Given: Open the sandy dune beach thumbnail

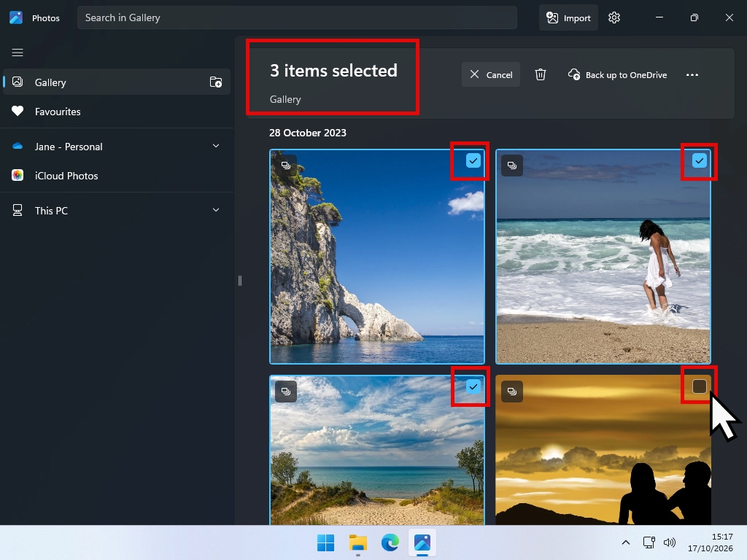Looking at the screenshot, I should coord(377,450).
